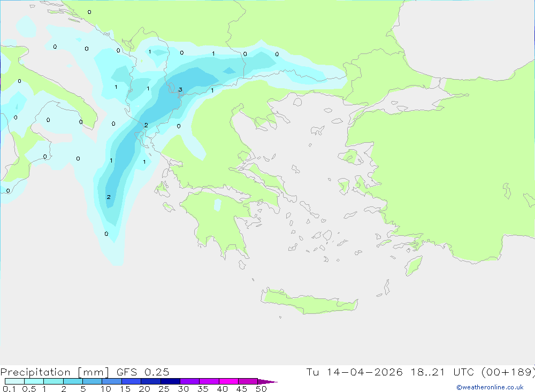Pick the 5–10 mm legend color swatch
The height and width of the screenshot is (392, 535).
93,381
